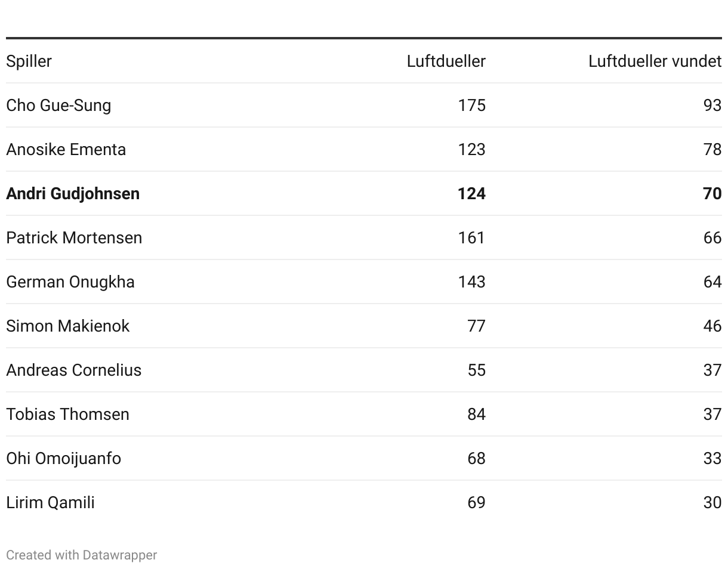This screenshot has width=728, height=569.
Task: Click the Spiller column header
Action: point(29,61)
